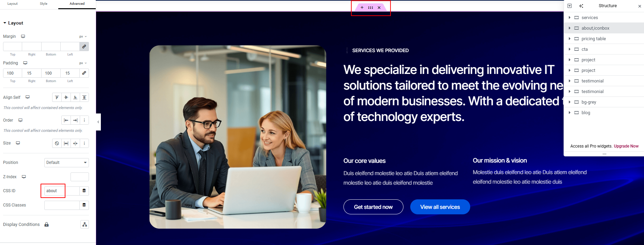The width and height of the screenshot is (644, 245).
Task: Open dynamic tags for CSS Classes
Action: [84, 205]
